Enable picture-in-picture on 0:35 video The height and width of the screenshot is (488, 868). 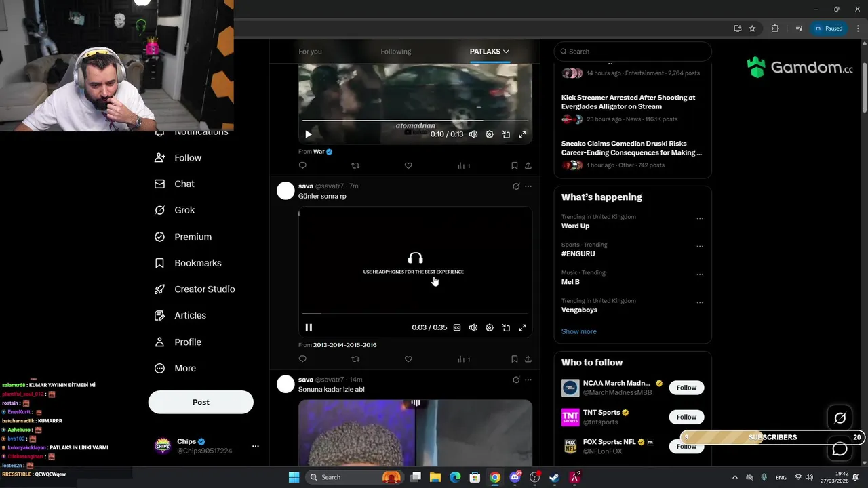(x=506, y=328)
